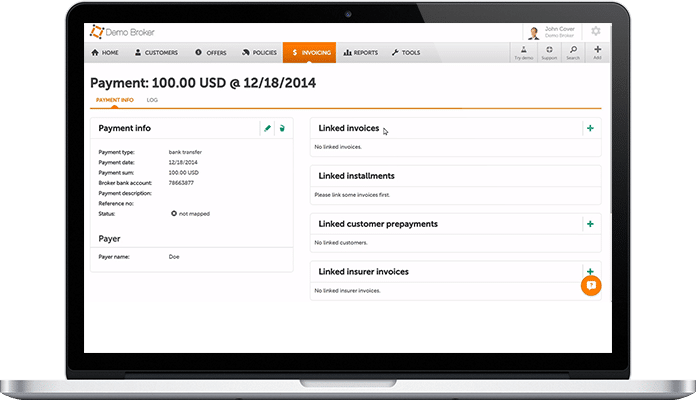696x400 pixels.
Task: Click the Payment info panel heading
Action: click(125, 128)
